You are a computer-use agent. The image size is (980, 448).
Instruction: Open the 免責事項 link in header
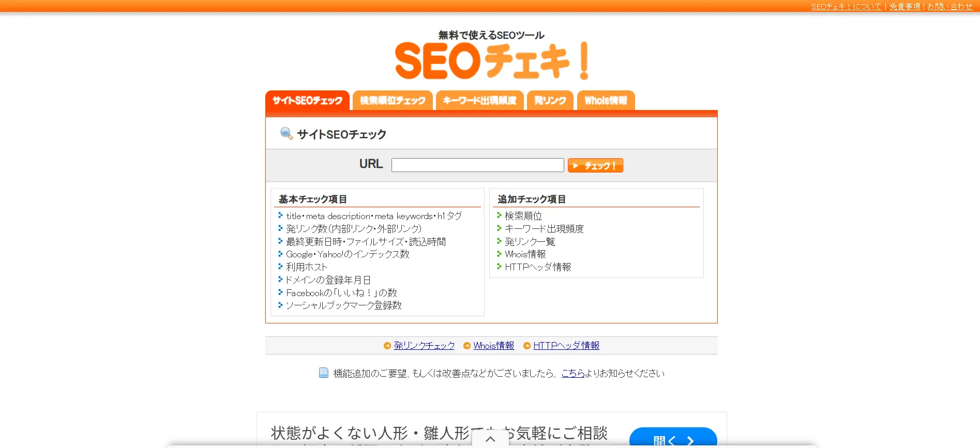pos(904,7)
